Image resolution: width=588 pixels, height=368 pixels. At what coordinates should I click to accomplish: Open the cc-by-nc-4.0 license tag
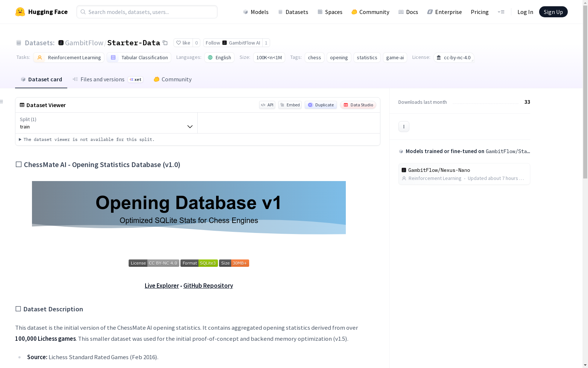pyautogui.click(x=454, y=57)
